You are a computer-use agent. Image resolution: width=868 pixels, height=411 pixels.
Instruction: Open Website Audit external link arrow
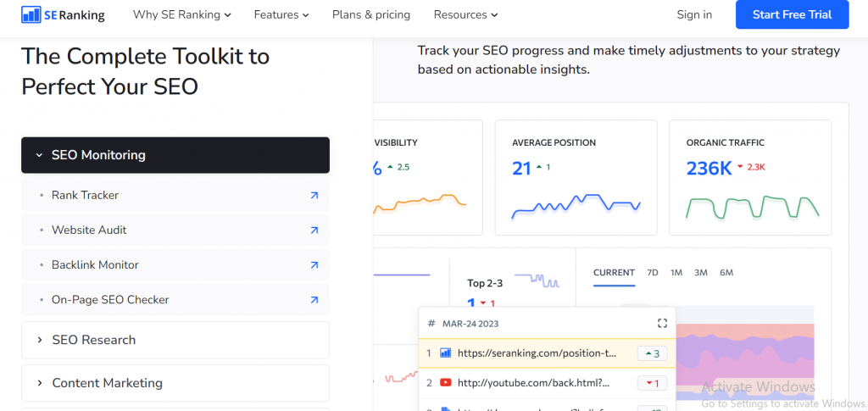pyautogui.click(x=314, y=230)
